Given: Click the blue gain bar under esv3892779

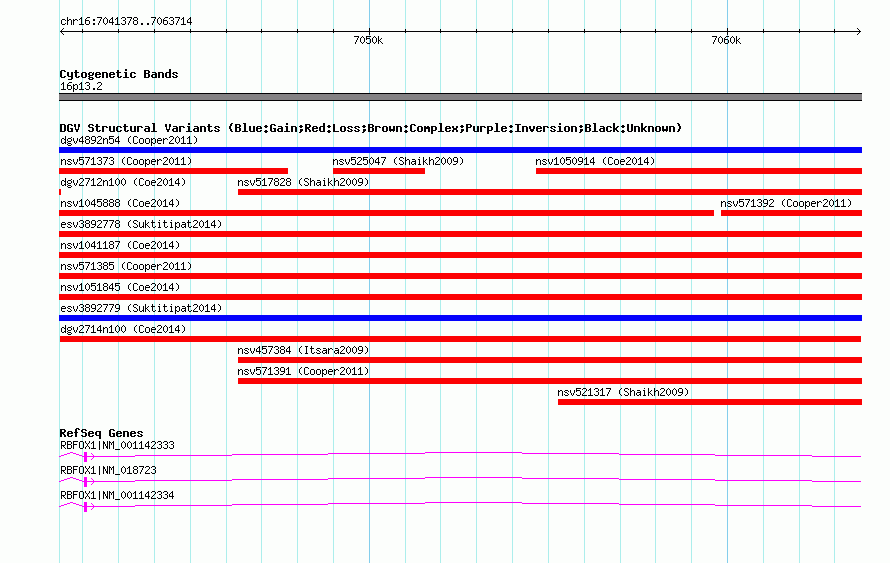Looking at the screenshot, I should tap(460, 318).
